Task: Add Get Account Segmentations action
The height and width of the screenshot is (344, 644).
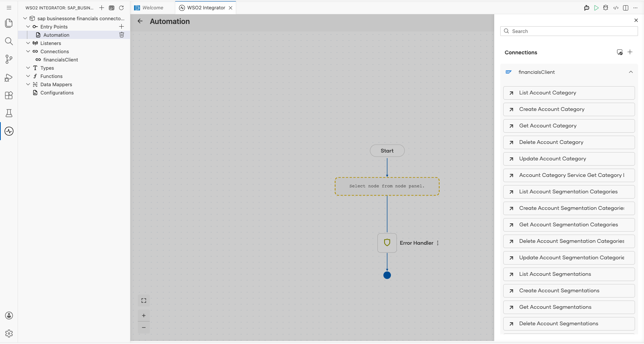Action: 569,307
